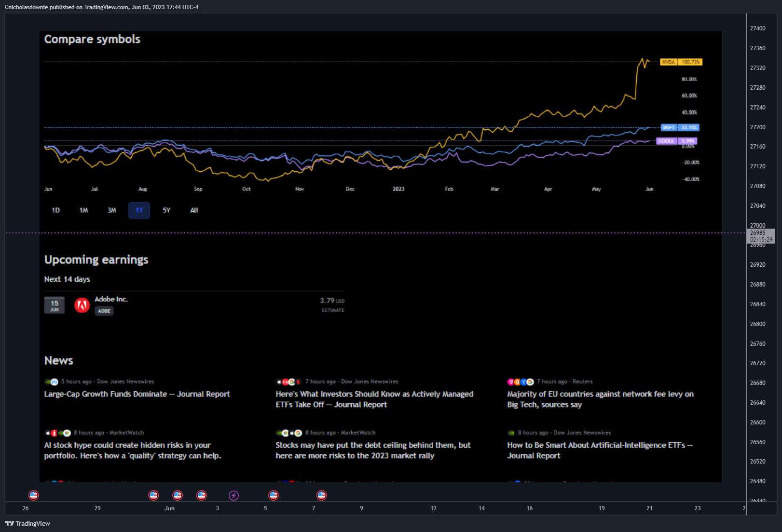Open 'AI stock hype' MarketWatch article
Screen dimensions: 782x532
pos(133,450)
